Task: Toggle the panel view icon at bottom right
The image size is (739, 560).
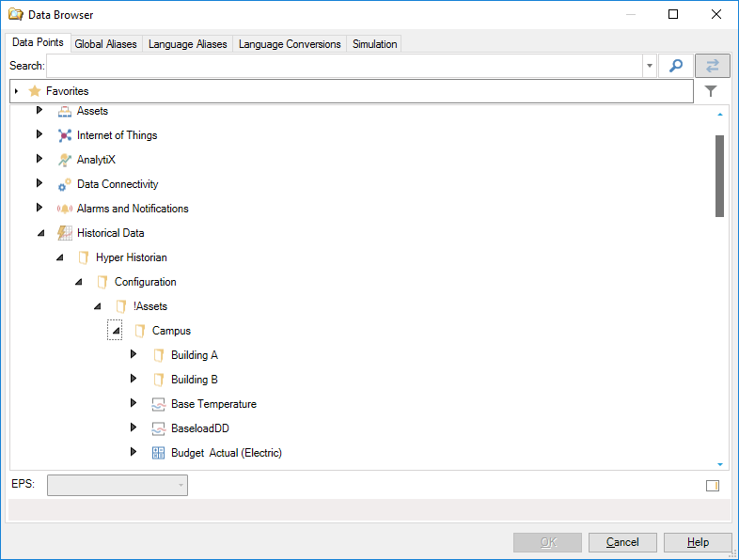Action: [x=712, y=486]
